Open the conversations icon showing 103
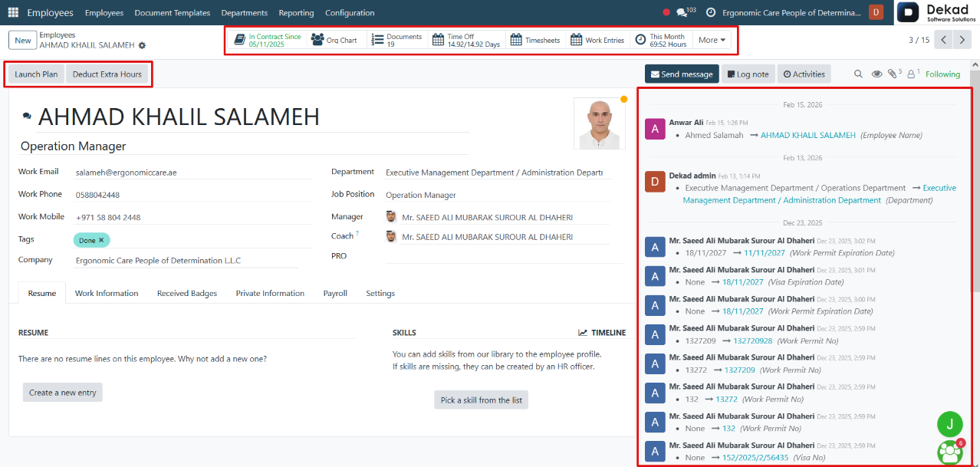Viewport: 980px width, 467px height. pos(686,12)
